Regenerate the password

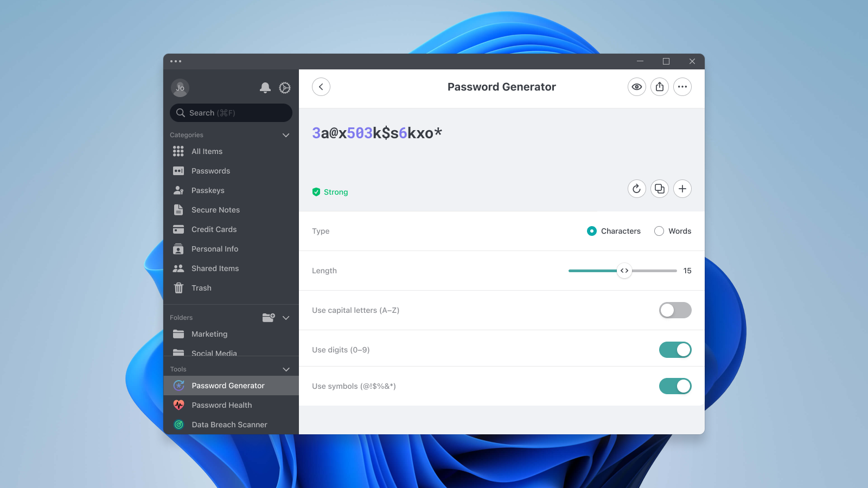pos(636,189)
